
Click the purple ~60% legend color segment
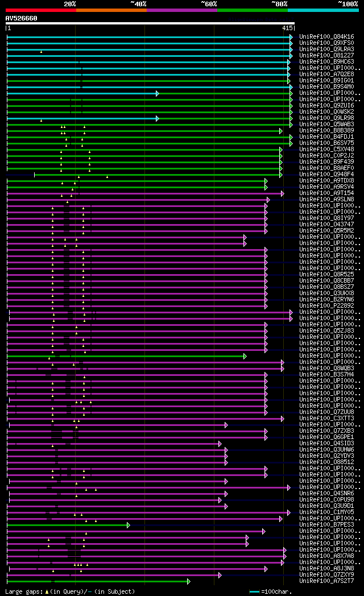[181, 10]
